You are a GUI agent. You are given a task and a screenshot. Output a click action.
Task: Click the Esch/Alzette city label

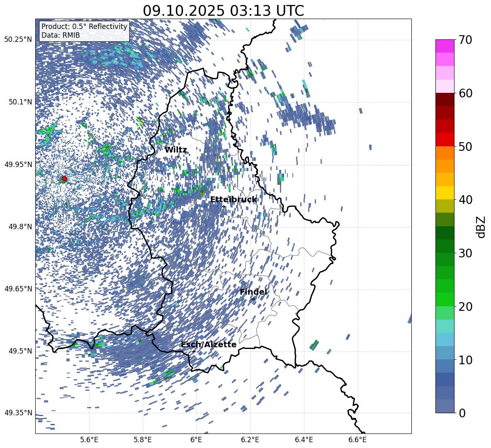[209, 345]
